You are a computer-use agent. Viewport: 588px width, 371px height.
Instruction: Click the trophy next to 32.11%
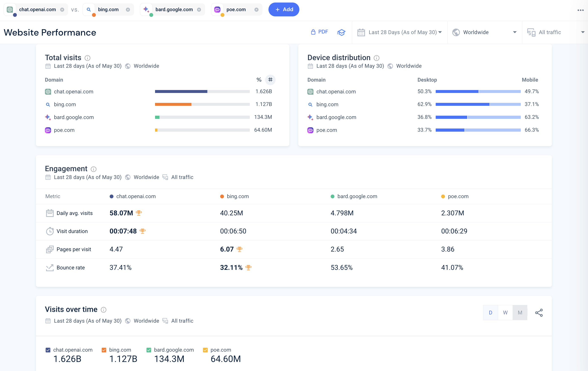click(x=248, y=267)
